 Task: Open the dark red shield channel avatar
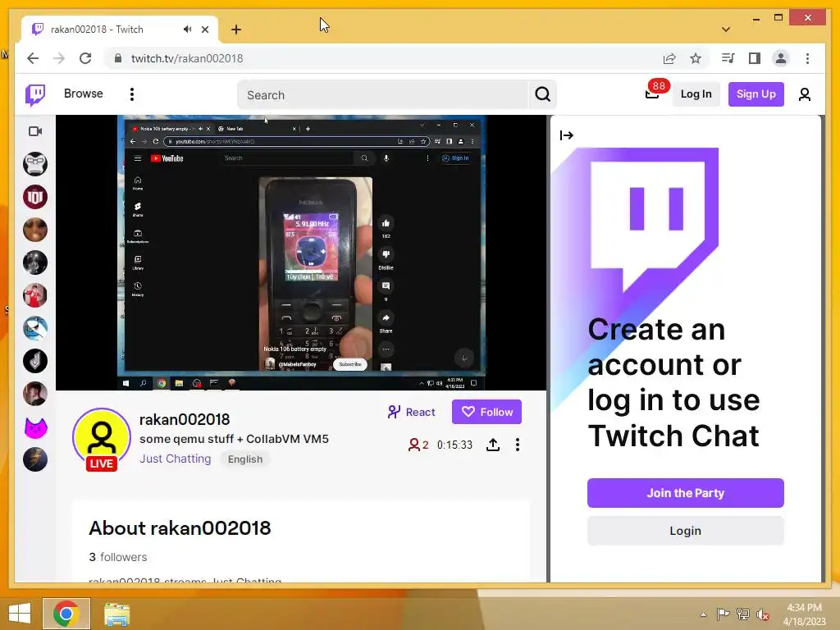pyautogui.click(x=35, y=197)
